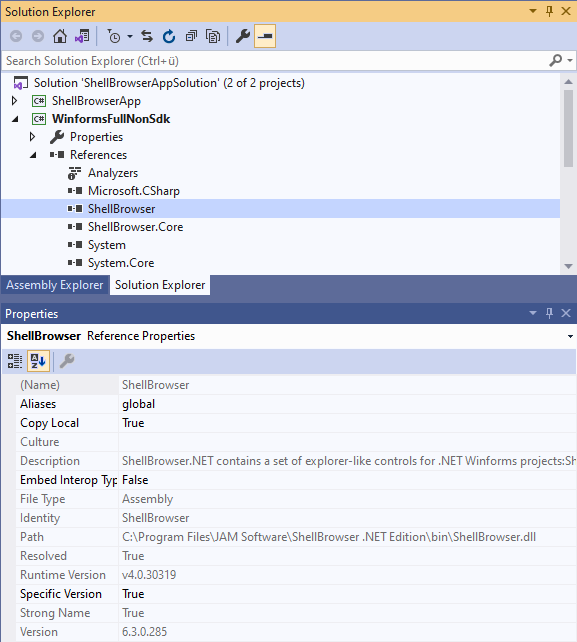The width and height of the screenshot is (577, 642).
Task: Switch properties to Categorized view
Action: [15, 361]
